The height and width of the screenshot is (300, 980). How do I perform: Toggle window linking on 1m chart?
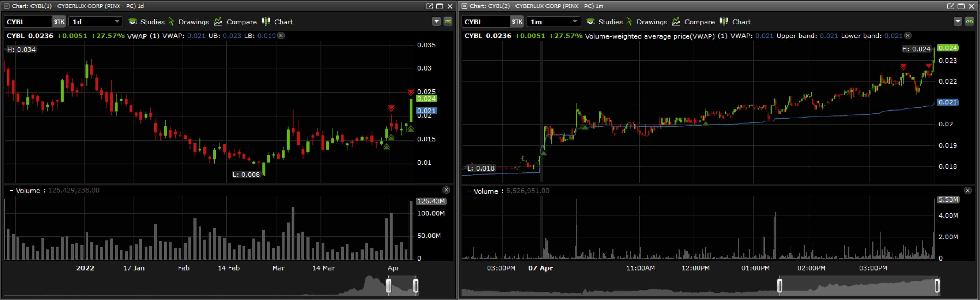[x=969, y=22]
